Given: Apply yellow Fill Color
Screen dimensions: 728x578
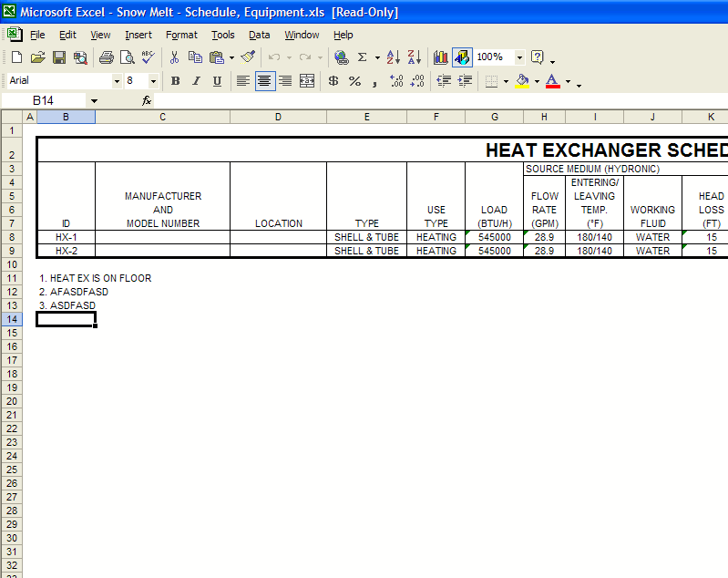Looking at the screenshot, I should click(x=522, y=81).
